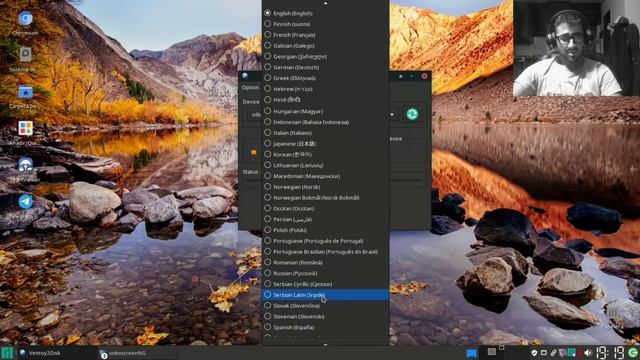Open the Manjaro start menu

pyautogui.click(x=7, y=353)
